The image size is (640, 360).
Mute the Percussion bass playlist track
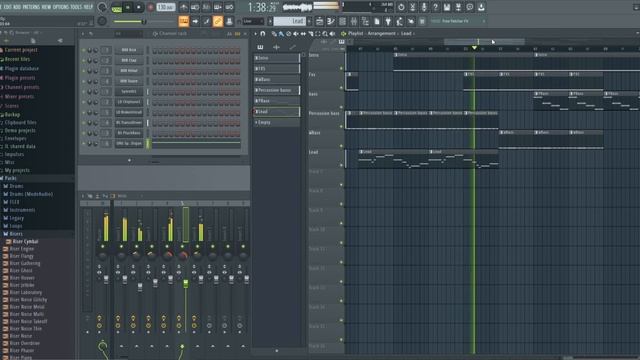point(342,127)
